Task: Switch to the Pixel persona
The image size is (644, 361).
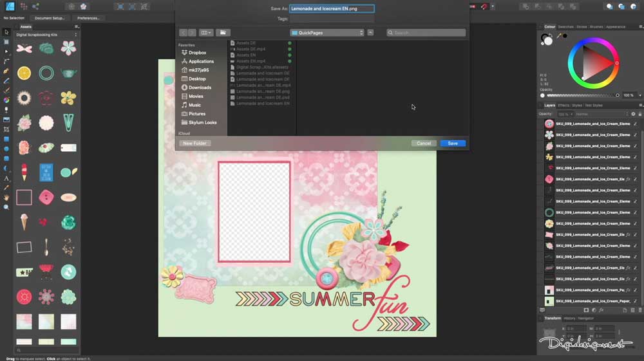Action: [x=24, y=6]
